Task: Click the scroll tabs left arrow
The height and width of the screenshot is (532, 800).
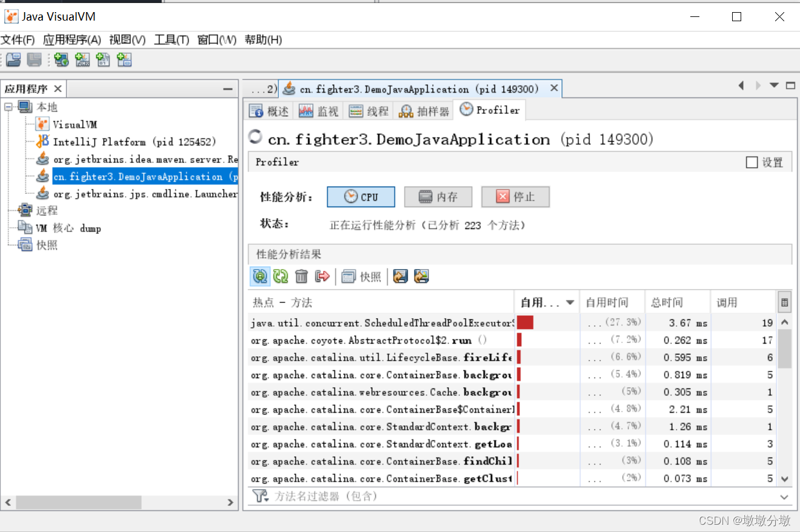Action: (x=741, y=85)
